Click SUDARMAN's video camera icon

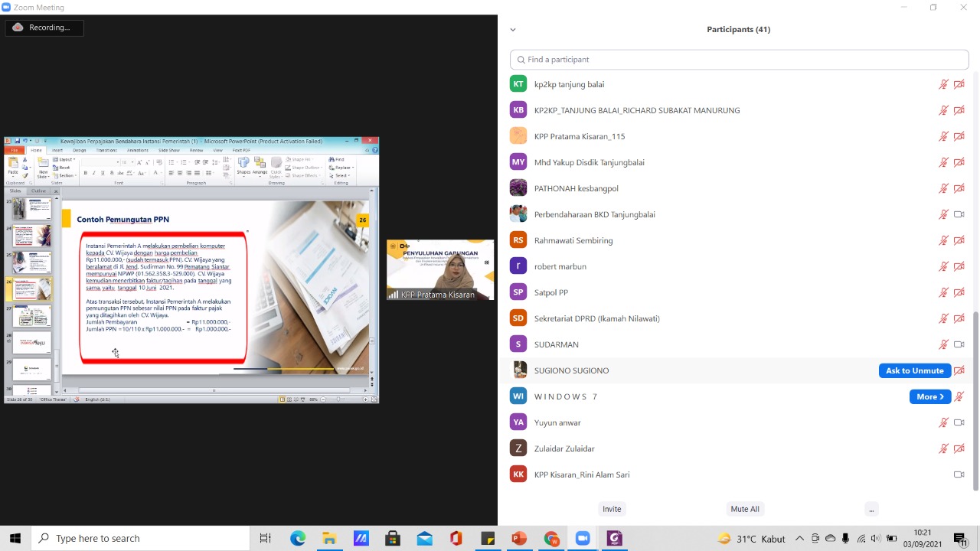[x=959, y=344]
